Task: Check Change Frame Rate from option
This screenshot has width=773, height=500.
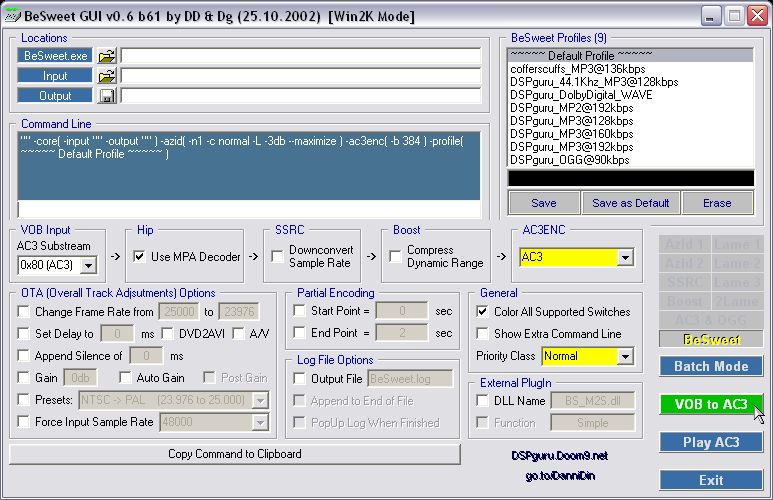Action: 23,312
